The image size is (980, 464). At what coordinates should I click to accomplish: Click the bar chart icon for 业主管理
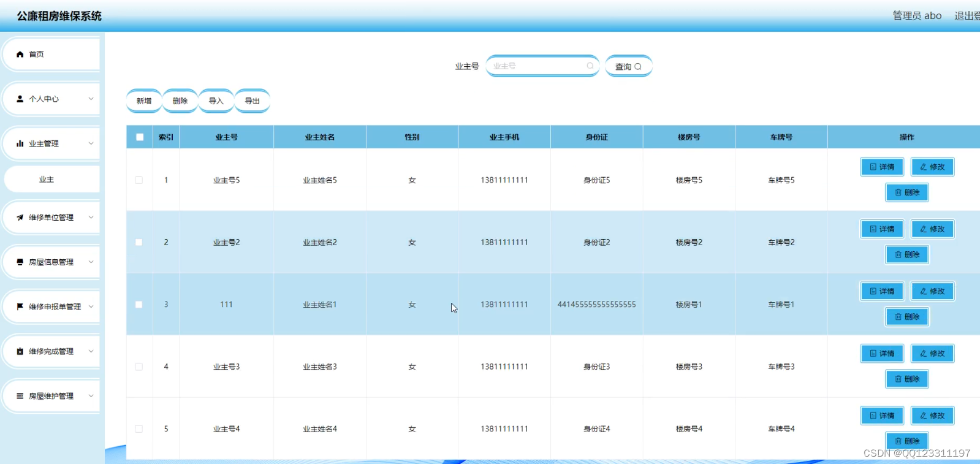coord(20,143)
